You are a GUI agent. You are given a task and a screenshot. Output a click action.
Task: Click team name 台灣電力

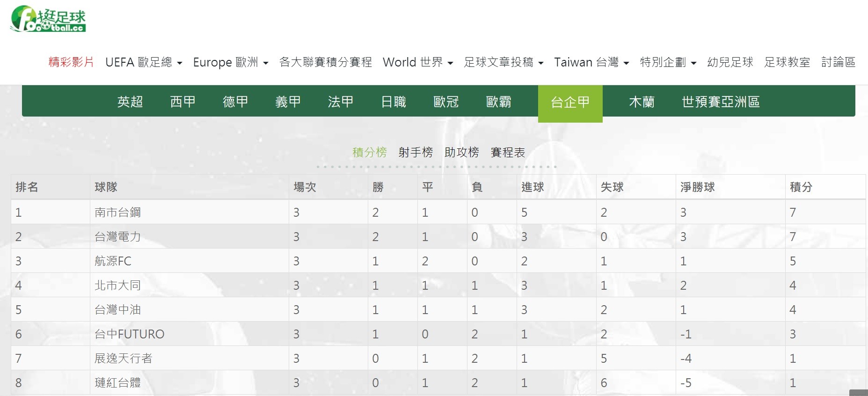tap(117, 237)
